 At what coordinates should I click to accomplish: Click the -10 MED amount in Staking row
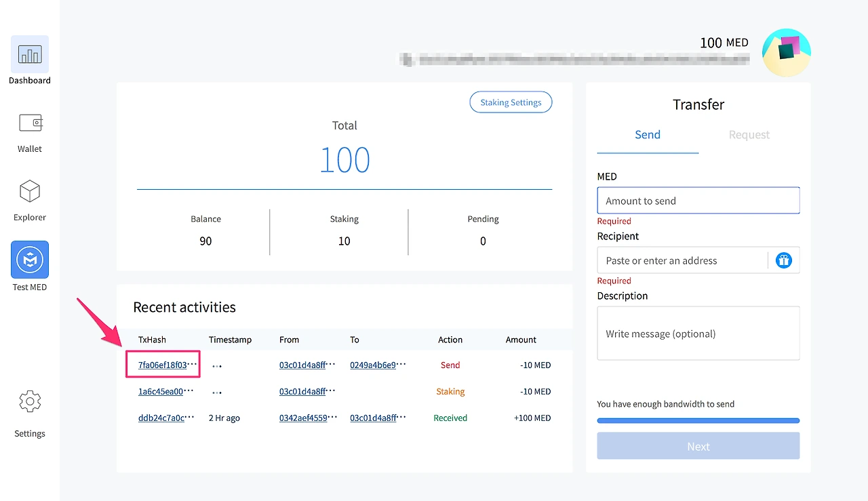(536, 391)
